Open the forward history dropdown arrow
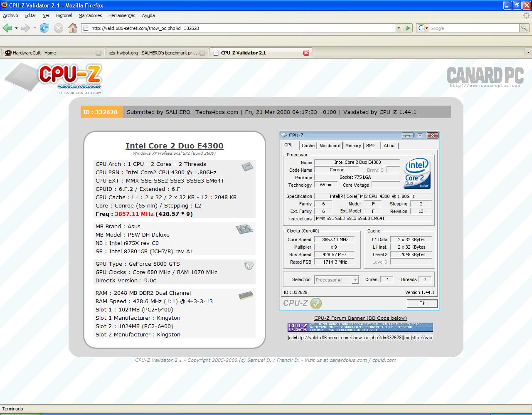532x415 pixels. pyautogui.click(x=35, y=28)
